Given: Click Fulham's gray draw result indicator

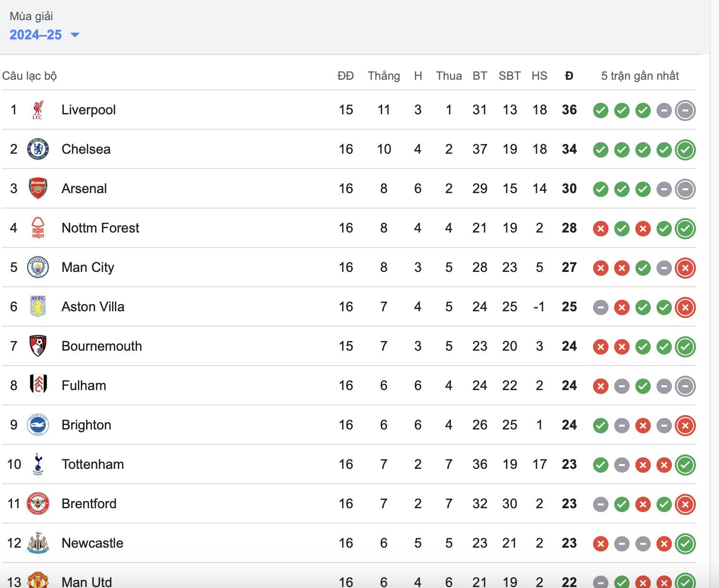Looking at the screenshot, I should [x=622, y=386].
